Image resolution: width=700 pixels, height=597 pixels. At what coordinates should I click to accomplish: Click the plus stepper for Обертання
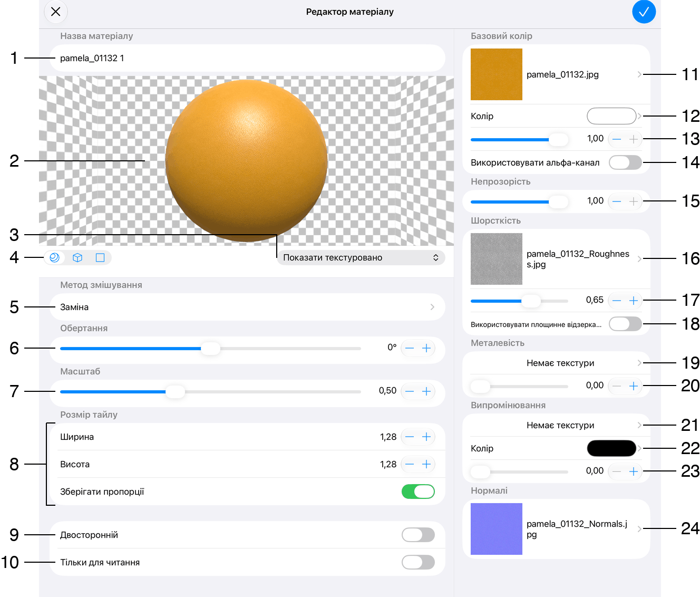[x=426, y=348]
